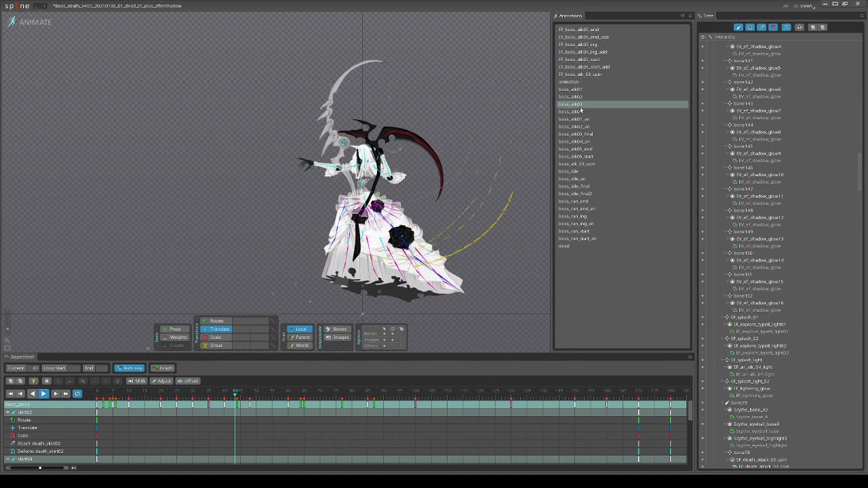Play the animation forward
Image resolution: width=868 pixels, height=488 pixels.
[43, 394]
